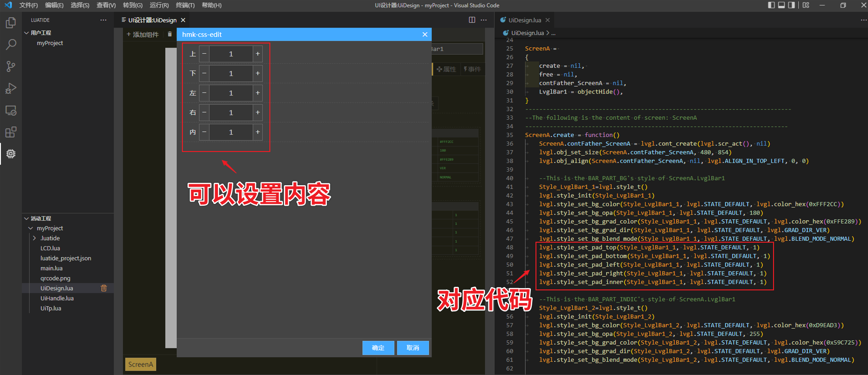Collapse the 活动工程 section
Viewport: 868px width, 375px height.
click(27, 218)
